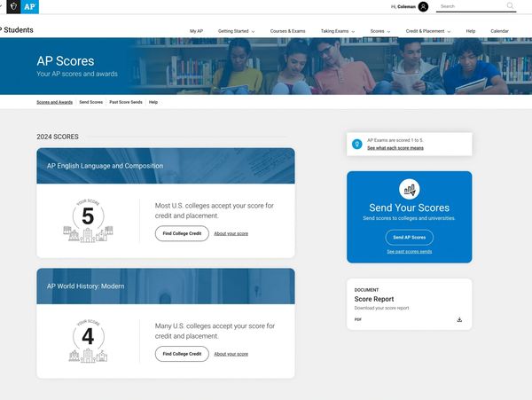Open the Help sub-navigation tab
The height and width of the screenshot is (400, 532).
153,102
